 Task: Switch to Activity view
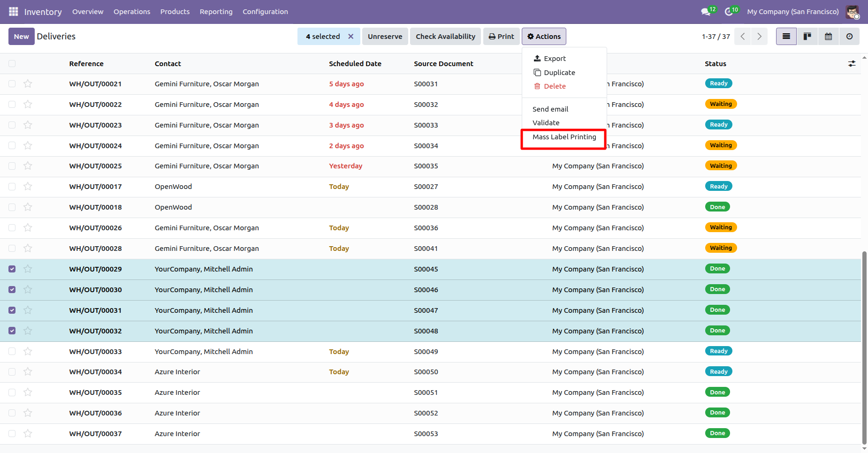[849, 37]
